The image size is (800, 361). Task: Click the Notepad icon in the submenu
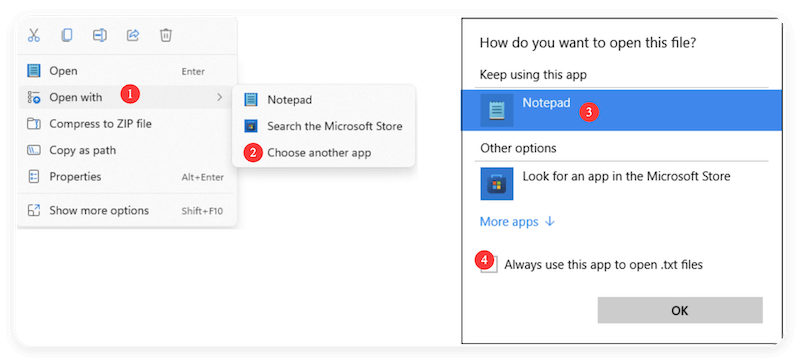click(x=251, y=99)
